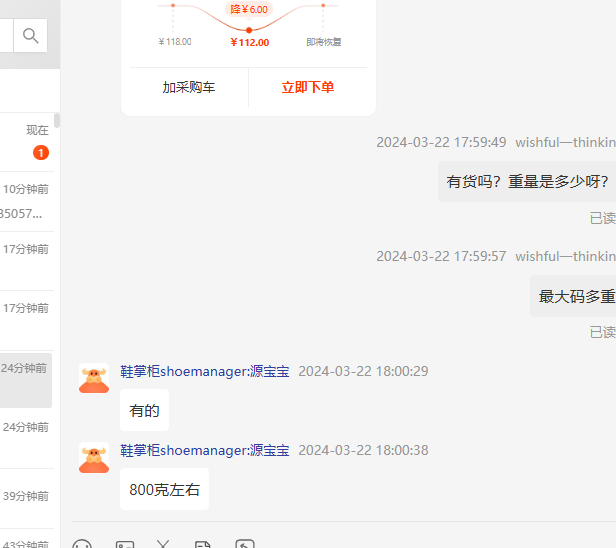
Task: Click the conversation list scrollbar thumb
Action: 57,120
